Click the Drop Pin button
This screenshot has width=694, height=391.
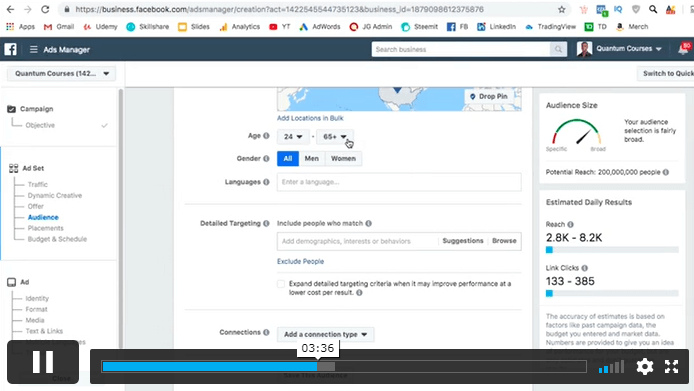pos(489,97)
